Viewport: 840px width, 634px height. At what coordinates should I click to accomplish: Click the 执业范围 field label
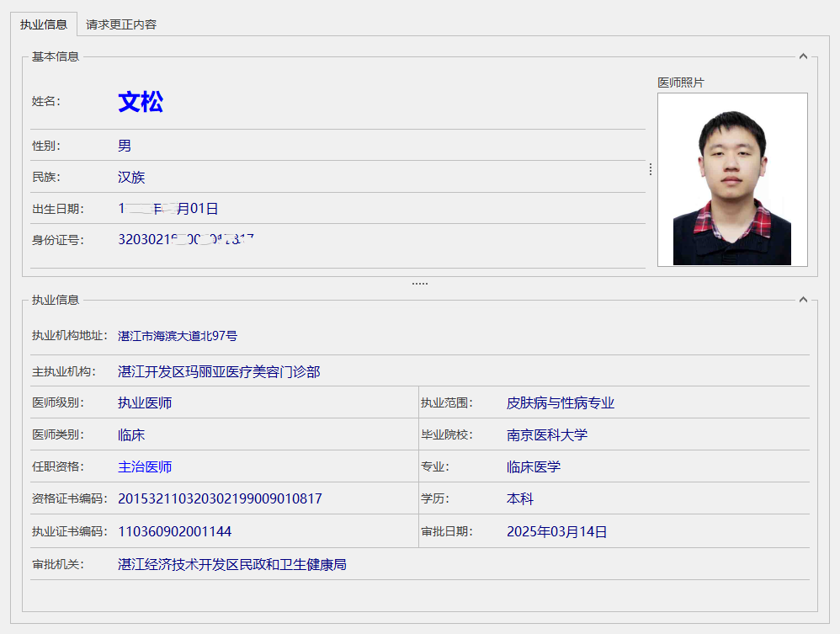(x=447, y=403)
